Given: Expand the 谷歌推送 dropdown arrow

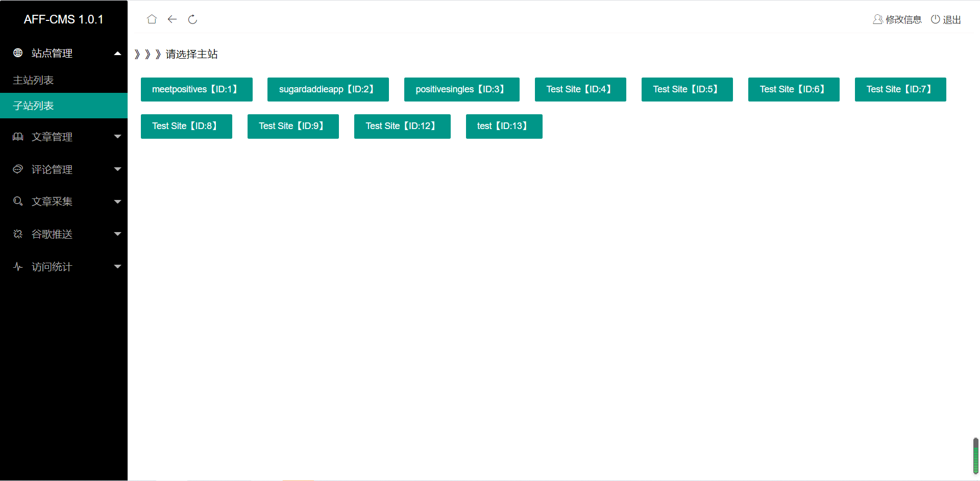Looking at the screenshot, I should pos(117,234).
